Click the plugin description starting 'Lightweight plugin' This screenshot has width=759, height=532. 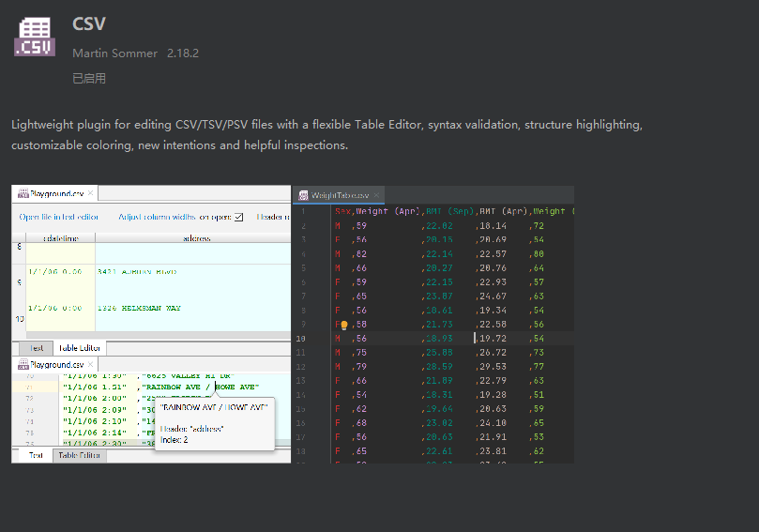[327, 134]
